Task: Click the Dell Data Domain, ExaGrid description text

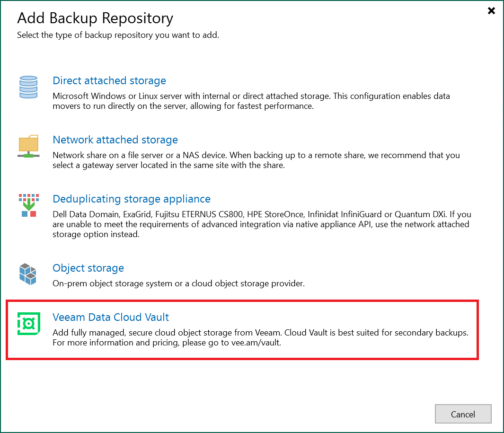Action: [x=262, y=224]
